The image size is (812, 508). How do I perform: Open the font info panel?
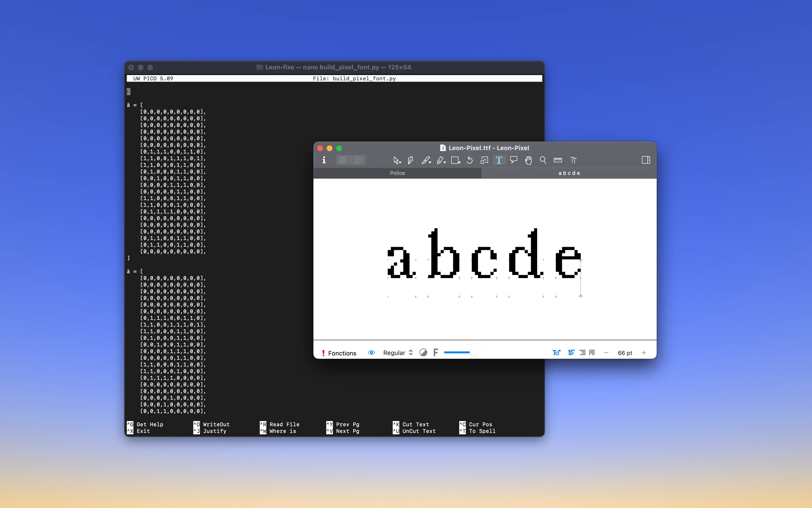pyautogui.click(x=324, y=160)
